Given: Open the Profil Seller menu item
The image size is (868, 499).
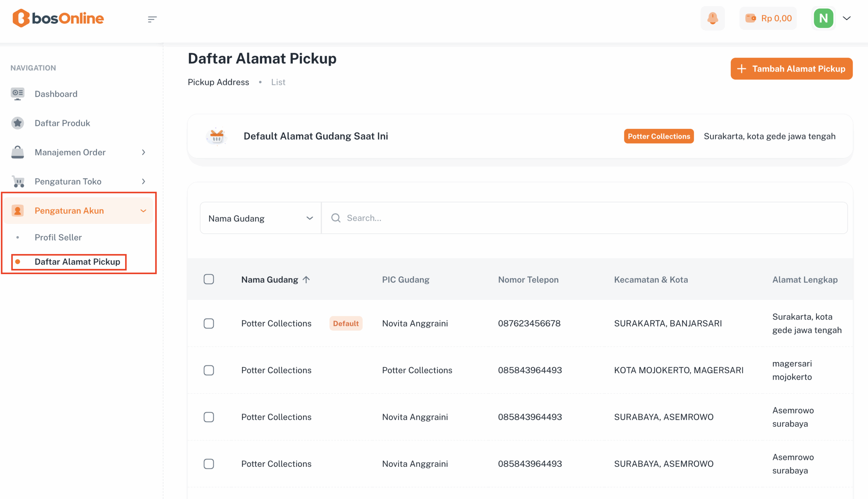Looking at the screenshot, I should [58, 237].
